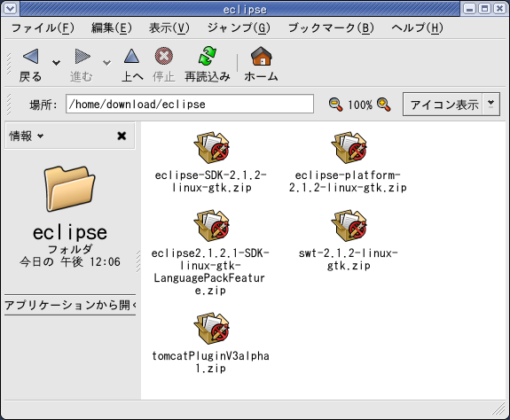
Task: Select the eclipse-SDK-2.1.2-linux-gtk.zip file icon
Action: pyautogui.click(x=212, y=148)
